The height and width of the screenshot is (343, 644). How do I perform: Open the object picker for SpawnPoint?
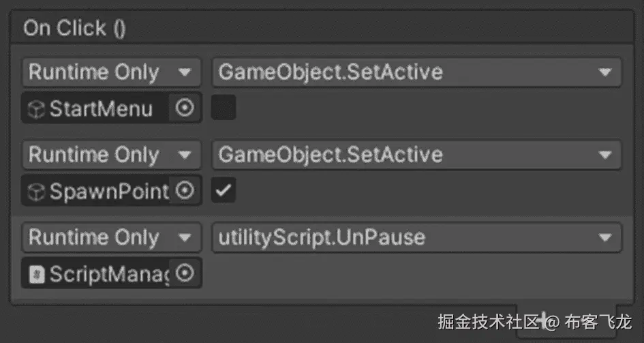tap(185, 191)
